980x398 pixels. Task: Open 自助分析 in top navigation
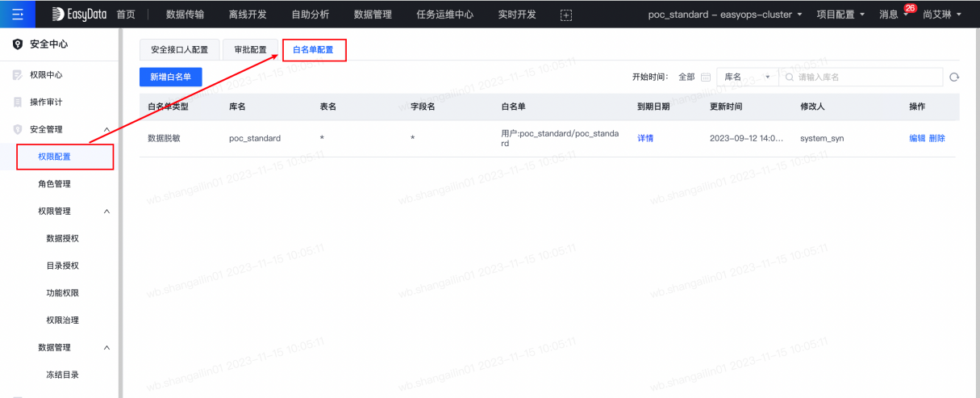click(310, 15)
